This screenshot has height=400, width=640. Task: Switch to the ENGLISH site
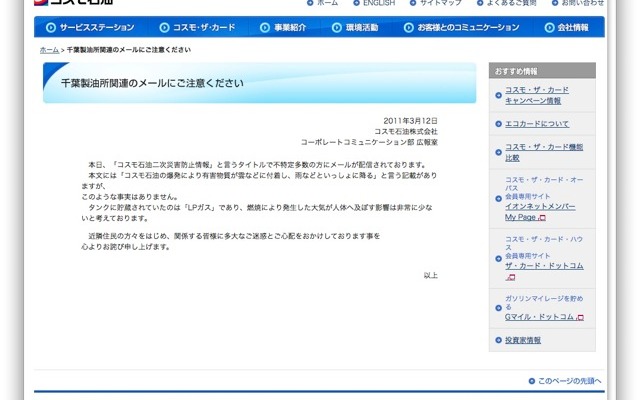[x=379, y=3]
